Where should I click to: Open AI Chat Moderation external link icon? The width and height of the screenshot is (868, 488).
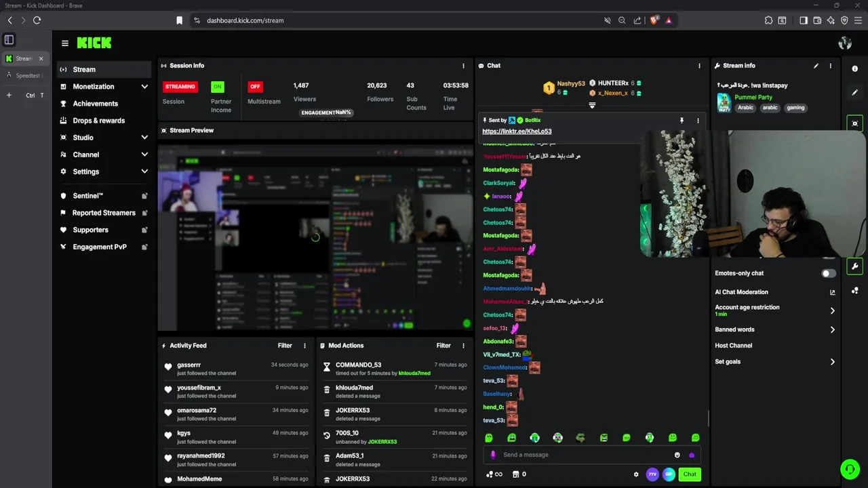(832, 292)
